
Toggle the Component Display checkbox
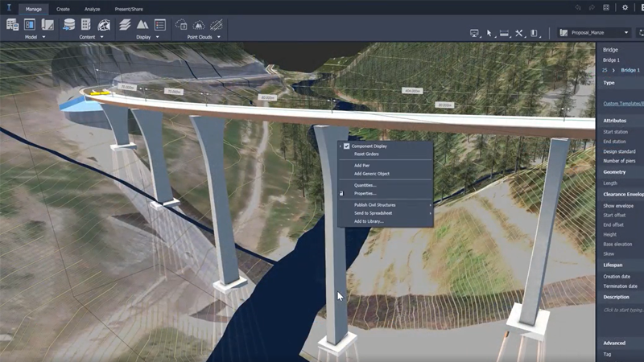pos(346,146)
